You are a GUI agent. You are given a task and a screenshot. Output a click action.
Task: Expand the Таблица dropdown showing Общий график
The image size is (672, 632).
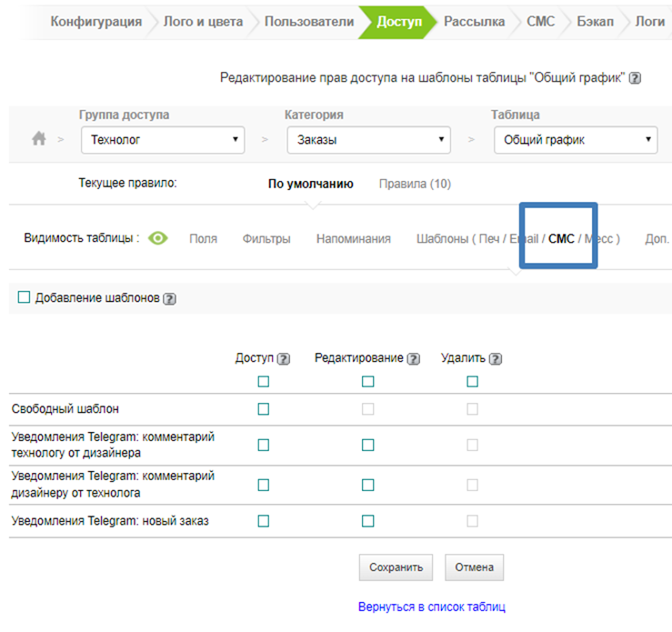pyautogui.click(x=575, y=140)
